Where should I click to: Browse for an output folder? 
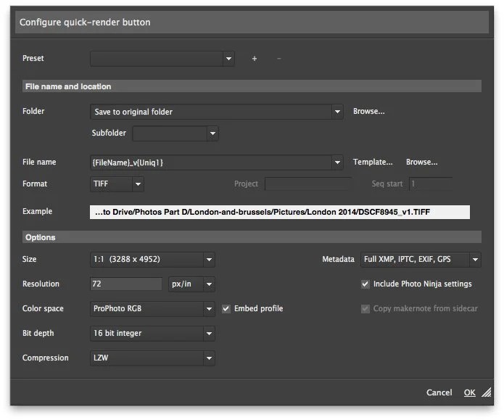pos(368,111)
